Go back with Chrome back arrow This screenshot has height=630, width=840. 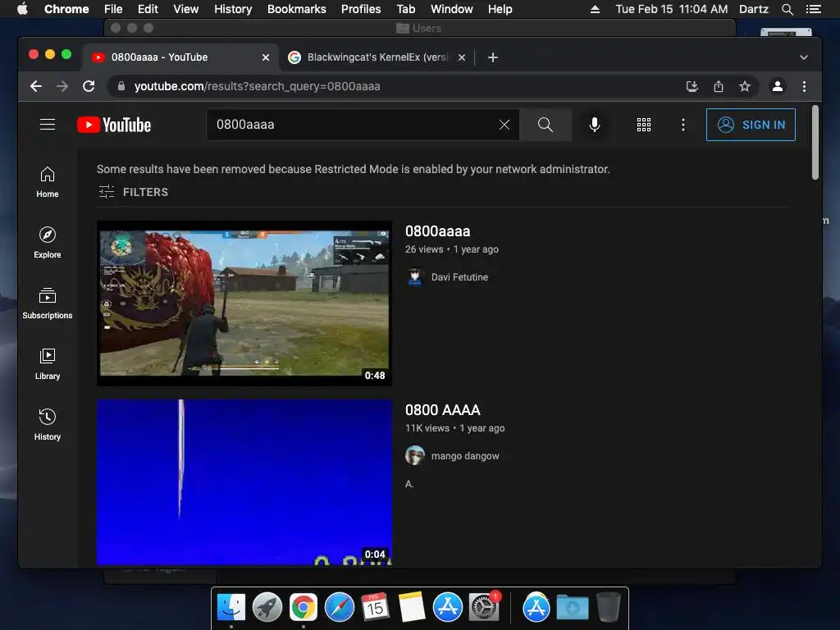pos(36,86)
